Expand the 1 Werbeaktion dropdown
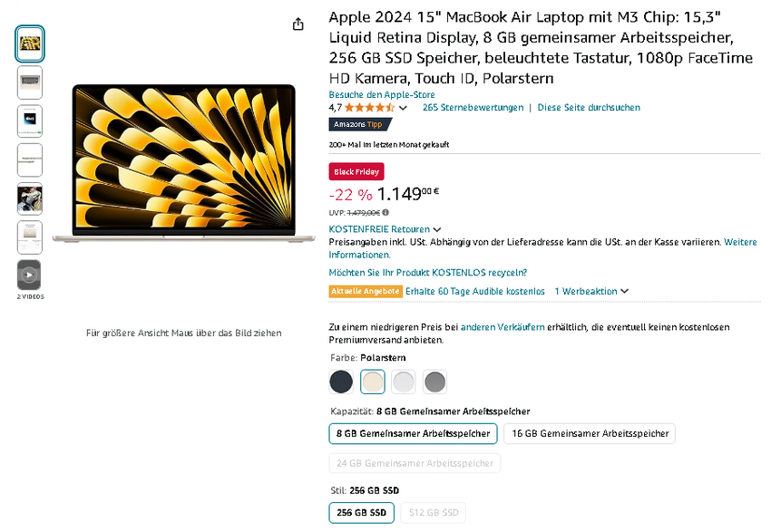 (x=624, y=292)
